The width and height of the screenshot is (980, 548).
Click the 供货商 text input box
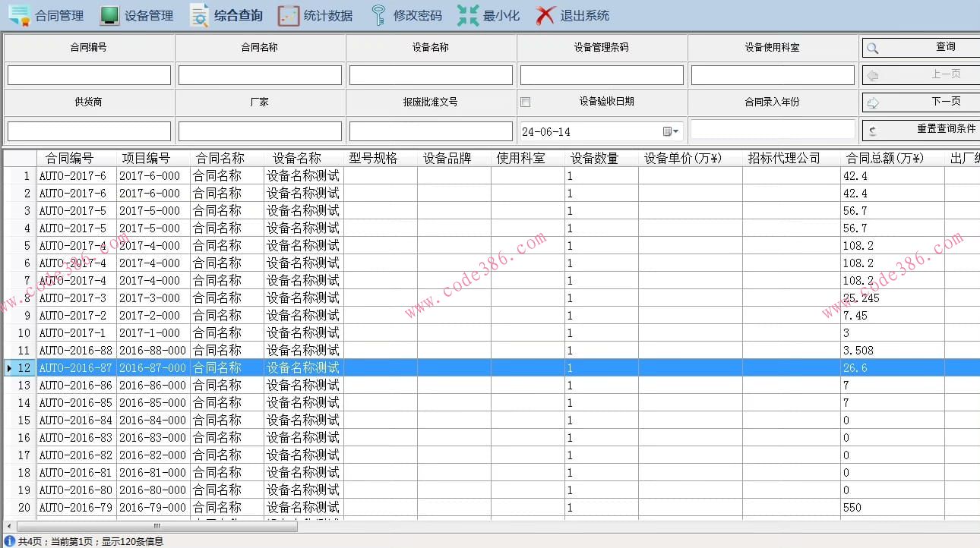[x=89, y=131]
